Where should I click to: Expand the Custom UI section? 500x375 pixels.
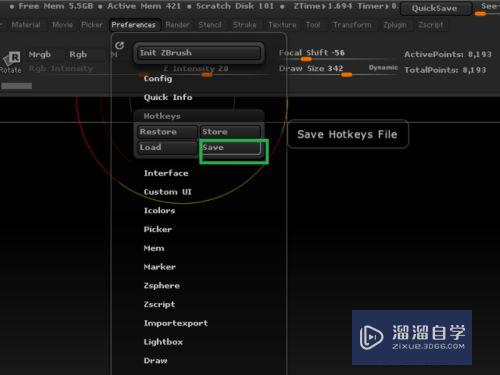(168, 192)
